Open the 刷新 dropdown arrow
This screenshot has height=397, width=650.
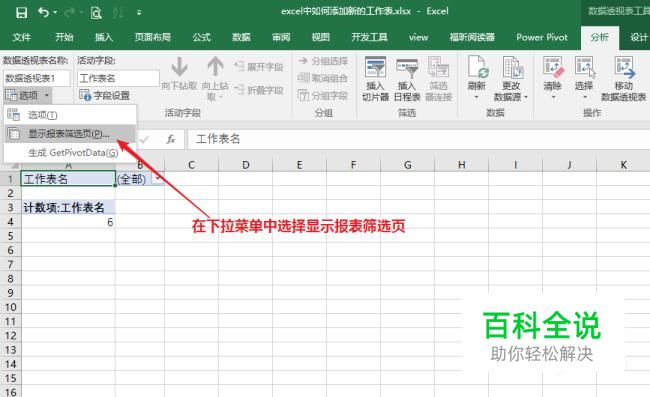[477, 97]
